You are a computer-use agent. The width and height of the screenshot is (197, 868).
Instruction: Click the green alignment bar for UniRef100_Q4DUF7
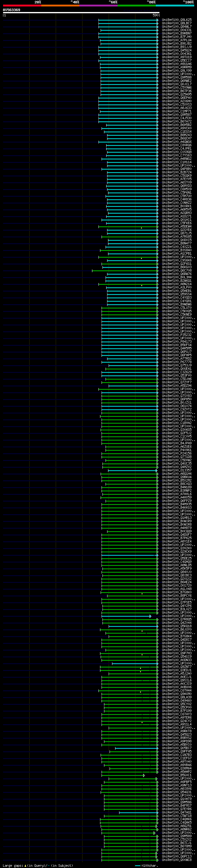pyautogui.click(x=130, y=535)
